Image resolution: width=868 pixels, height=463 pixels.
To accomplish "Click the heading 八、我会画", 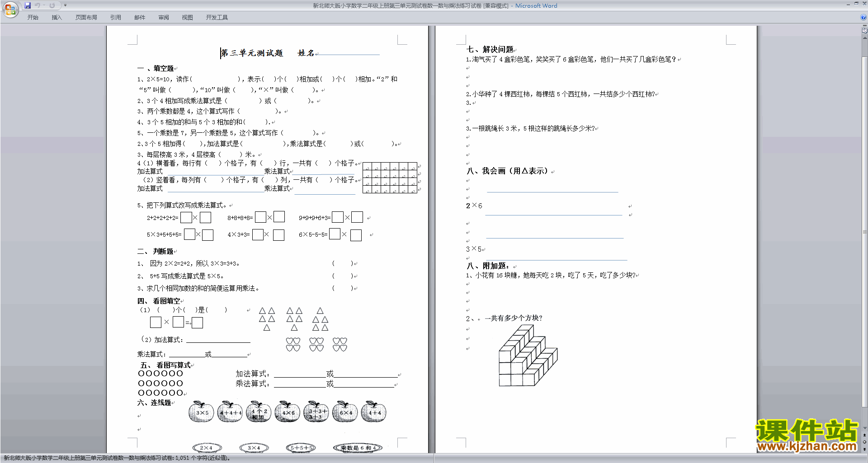I will point(508,171).
